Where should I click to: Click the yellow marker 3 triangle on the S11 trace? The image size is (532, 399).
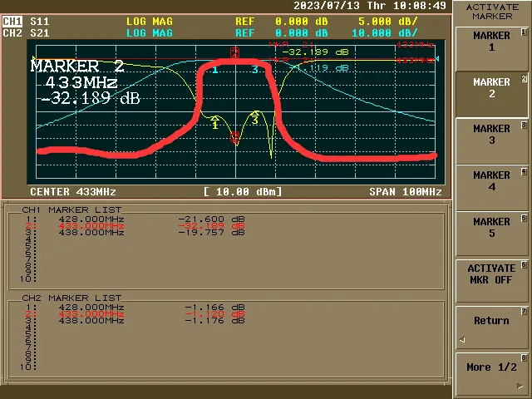pos(255,116)
